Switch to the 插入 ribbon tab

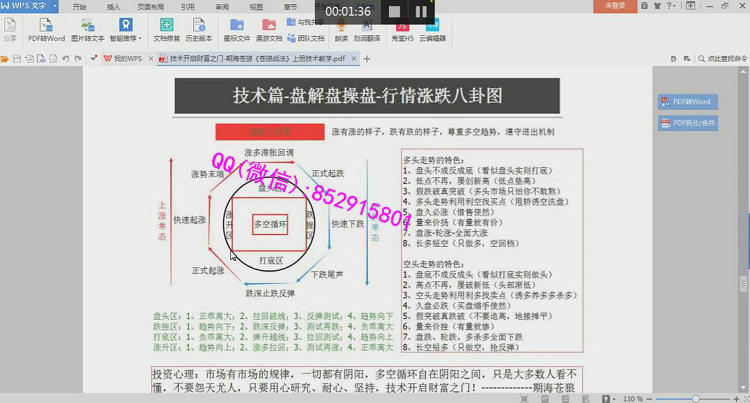pos(113,6)
